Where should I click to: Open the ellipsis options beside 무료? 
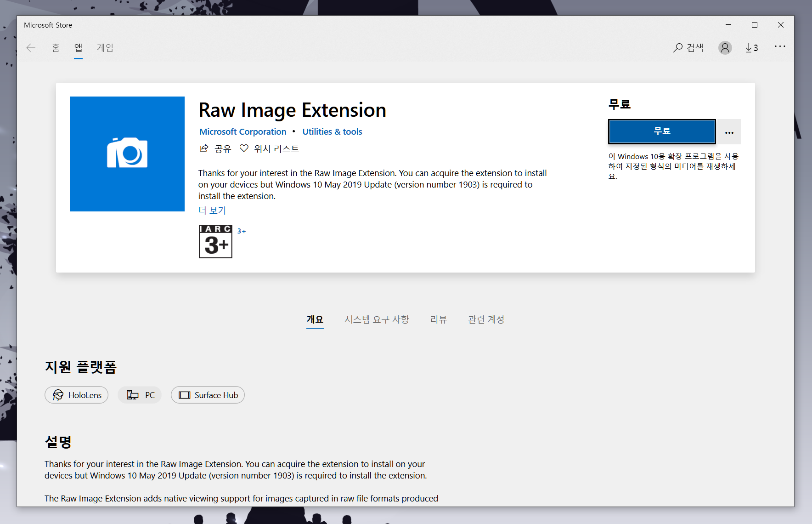point(729,132)
